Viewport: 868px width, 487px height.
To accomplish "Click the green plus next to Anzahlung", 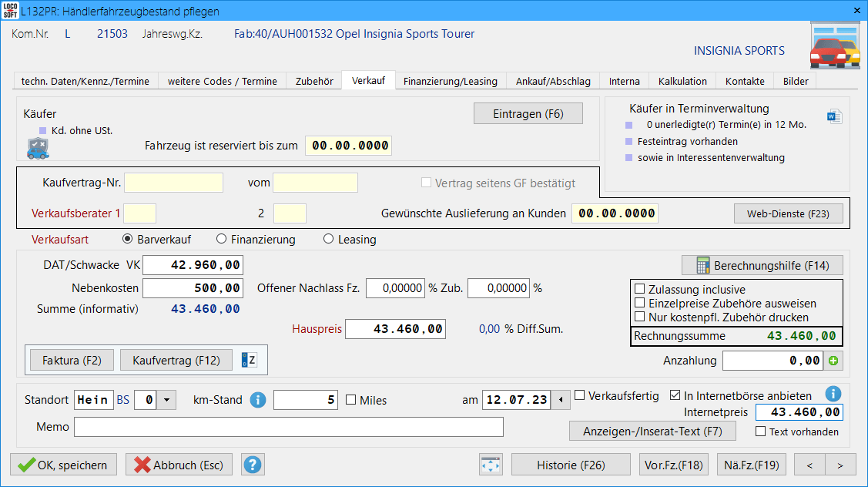I will click(x=833, y=361).
